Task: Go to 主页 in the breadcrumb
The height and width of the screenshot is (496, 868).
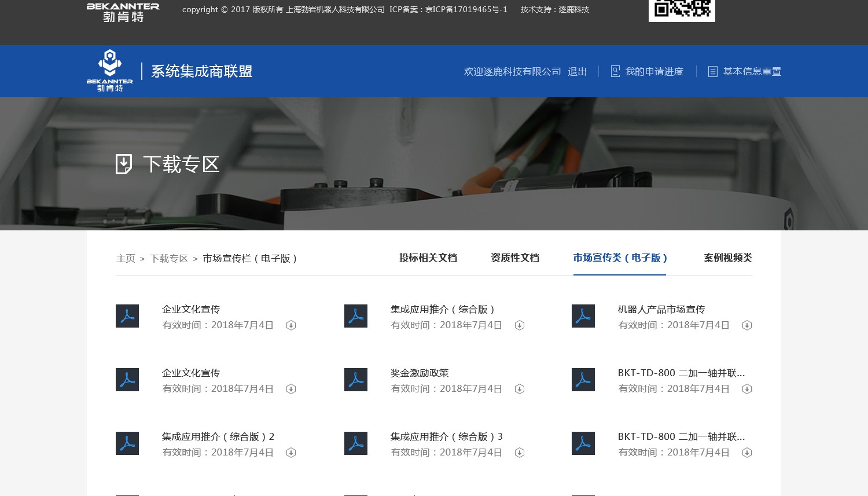Action: (x=126, y=259)
